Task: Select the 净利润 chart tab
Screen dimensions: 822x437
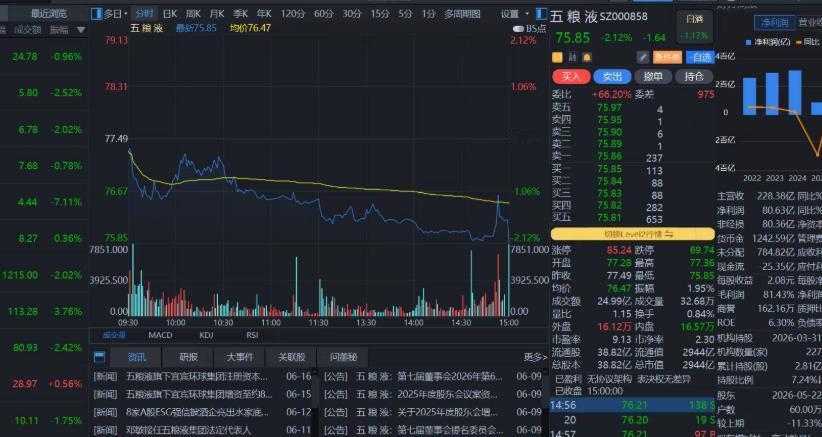Action: click(x=775, y=23)
